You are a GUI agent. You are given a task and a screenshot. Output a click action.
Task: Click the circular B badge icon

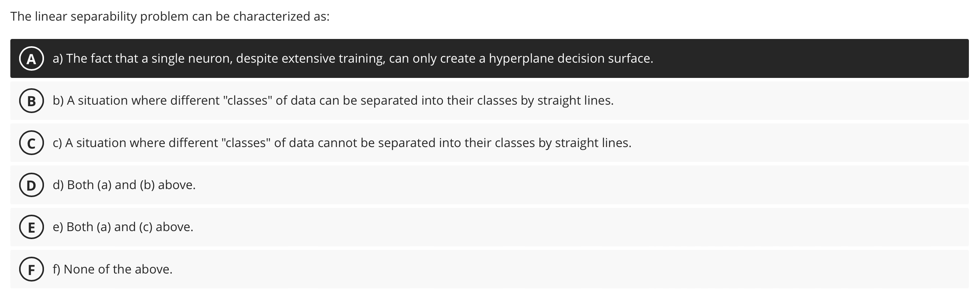pyautogui.click(x=31, y=100)
